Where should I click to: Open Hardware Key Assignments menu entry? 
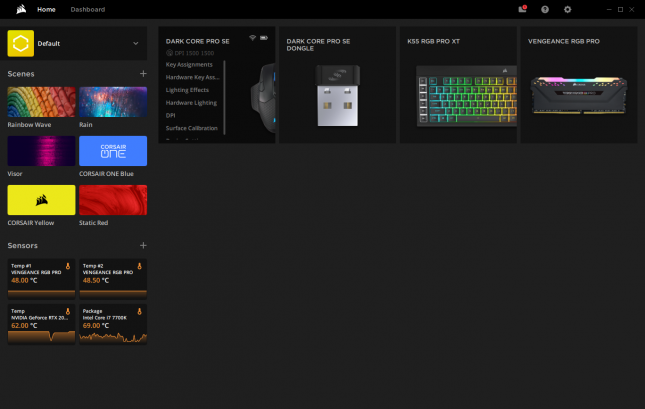point(192,77)
